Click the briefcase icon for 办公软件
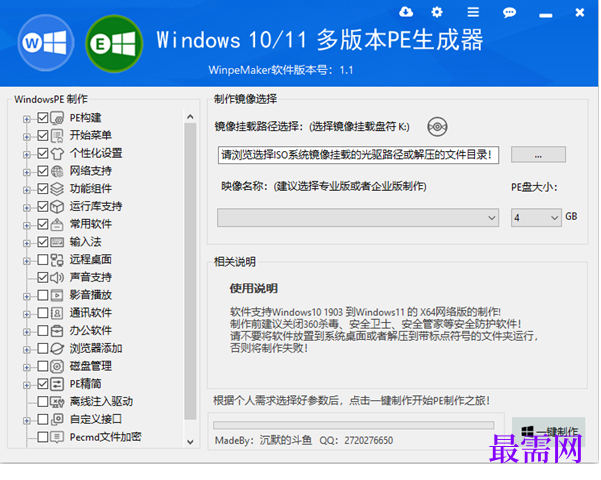 click(57, 330)
